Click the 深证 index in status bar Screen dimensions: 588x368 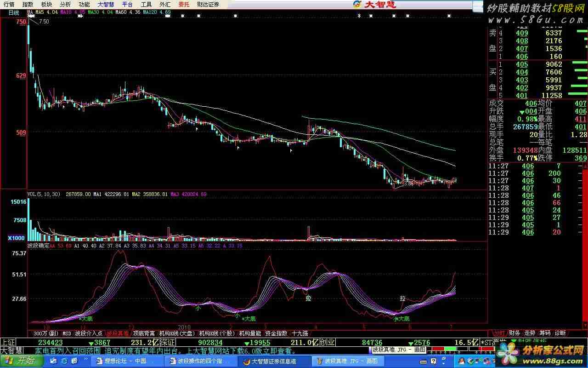pyautogui.click(x=169, y=342)
